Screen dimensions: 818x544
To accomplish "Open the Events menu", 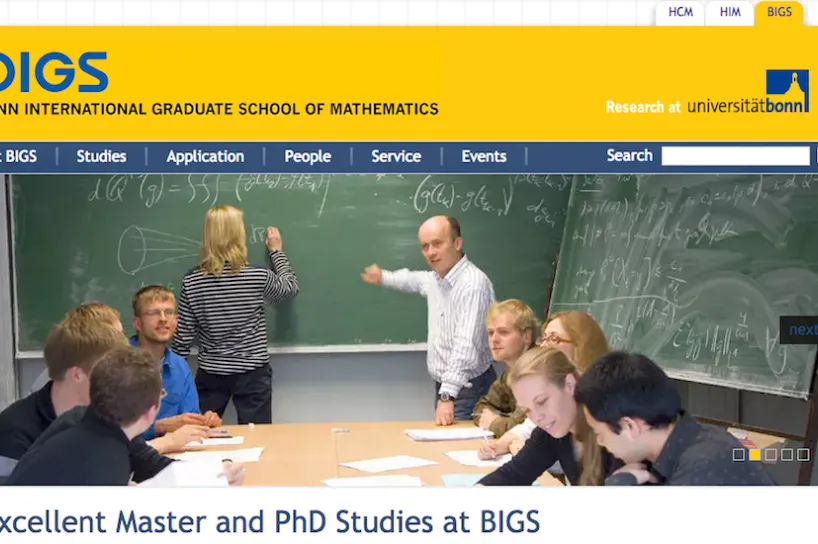I will click(484, 156).
